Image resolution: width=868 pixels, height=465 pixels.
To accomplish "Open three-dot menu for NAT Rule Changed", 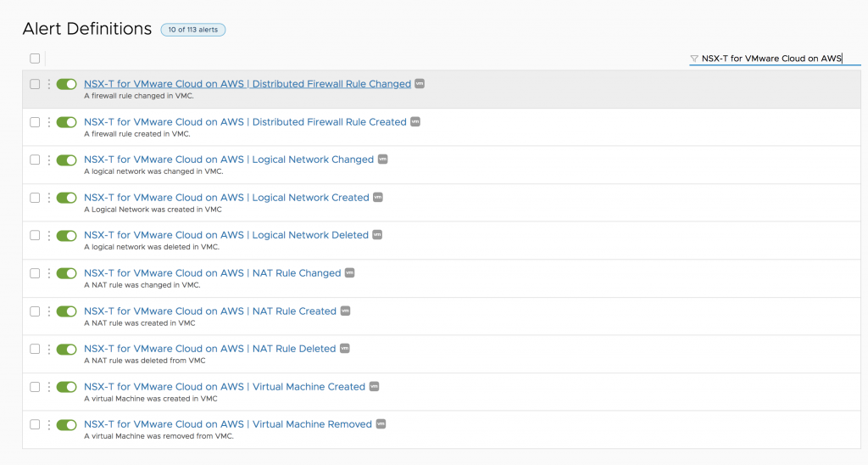I will (x=49, y=273).
